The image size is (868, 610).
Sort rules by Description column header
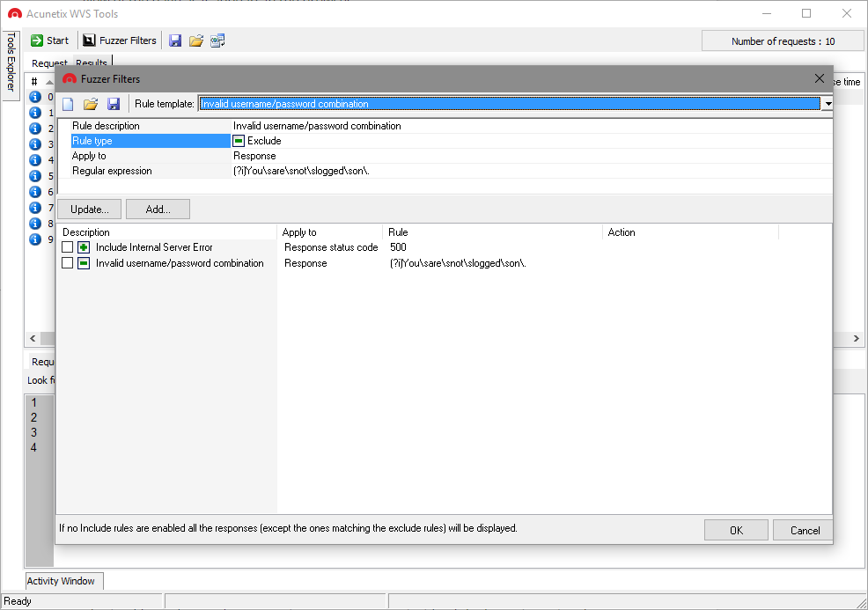[x=166, y=232]
